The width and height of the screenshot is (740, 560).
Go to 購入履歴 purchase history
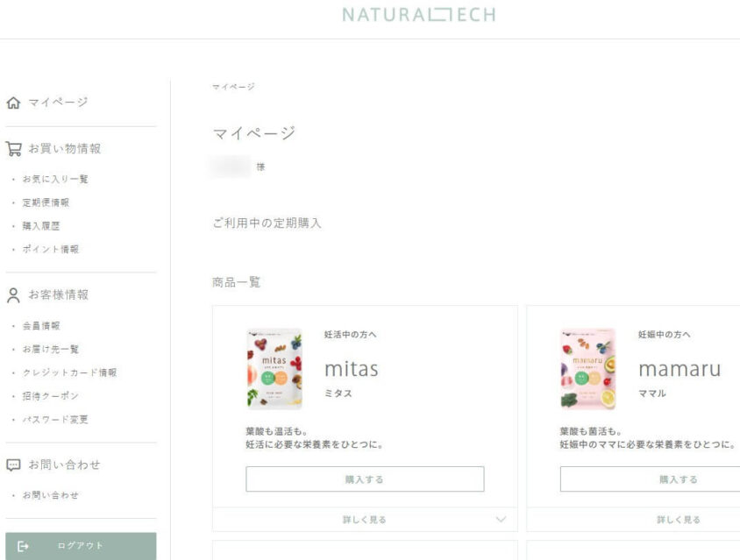pyautogui.click(x=41, y=226)
